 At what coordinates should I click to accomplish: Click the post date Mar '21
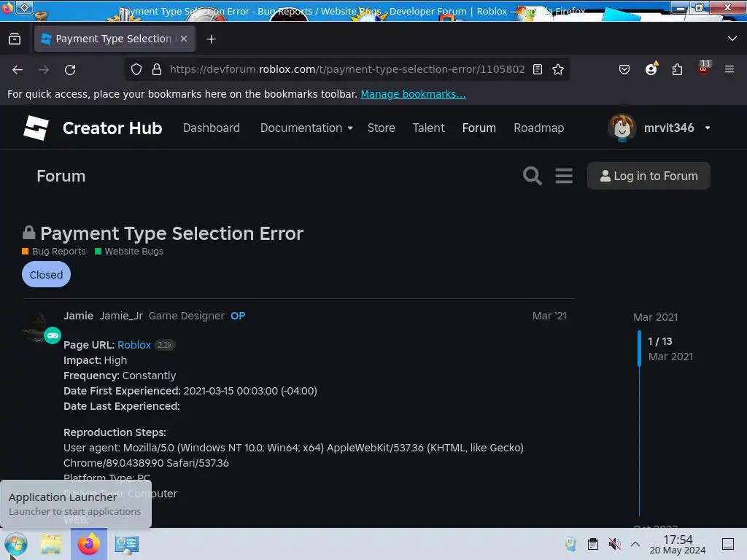point(549,316)
